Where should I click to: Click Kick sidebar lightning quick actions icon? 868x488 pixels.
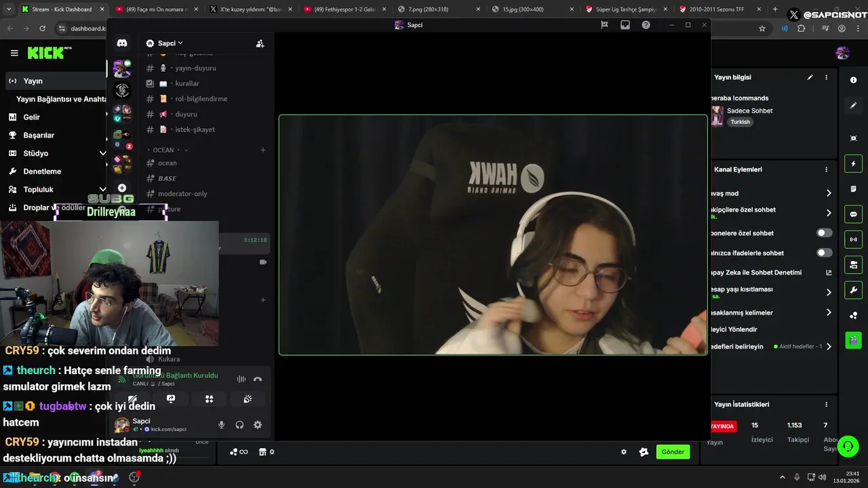coord(853,163)
